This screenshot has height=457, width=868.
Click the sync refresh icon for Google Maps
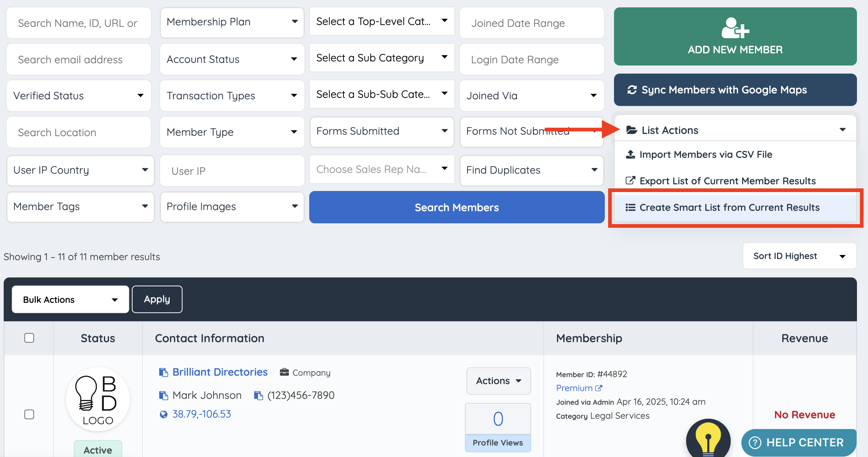632,90
